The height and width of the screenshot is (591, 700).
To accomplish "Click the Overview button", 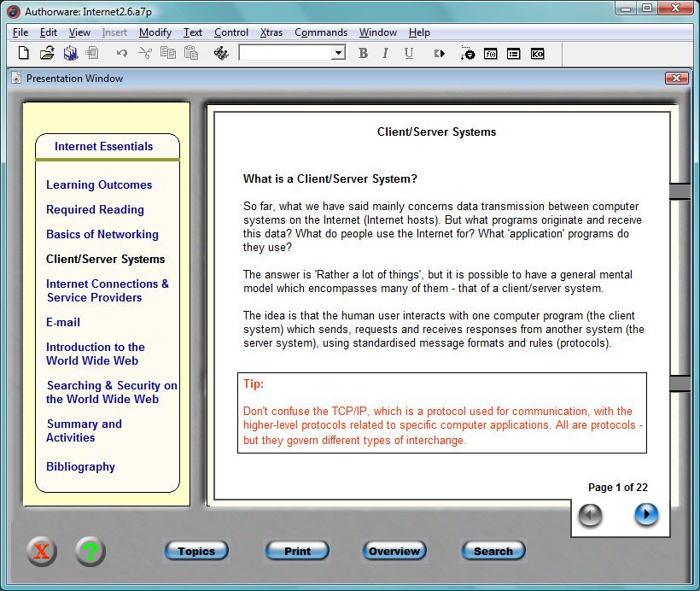I will 394,551.
